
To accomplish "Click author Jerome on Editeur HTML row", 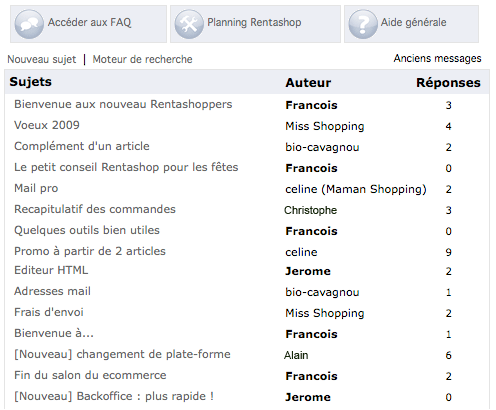I will pyautogui.click(x=308, y=271).
